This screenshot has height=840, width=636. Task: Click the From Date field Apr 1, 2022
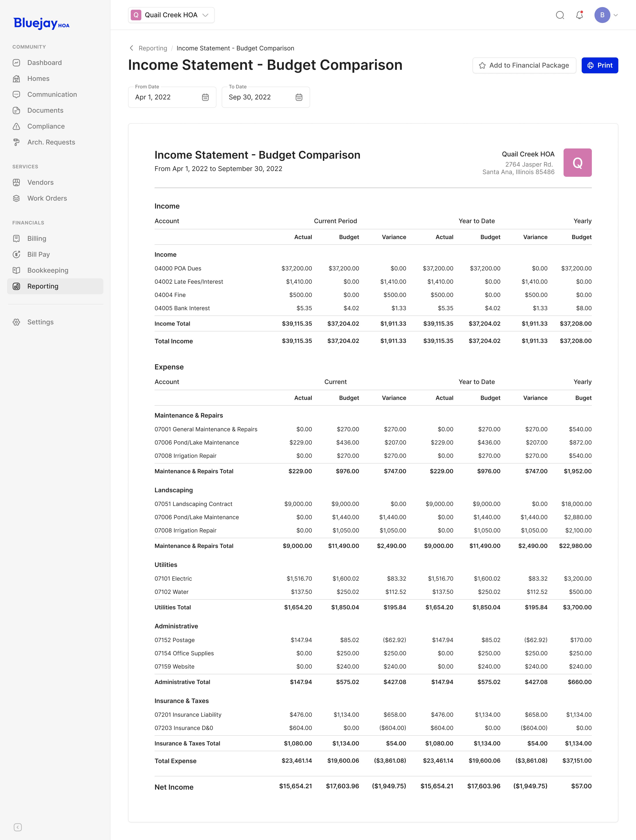click(172, 97)
